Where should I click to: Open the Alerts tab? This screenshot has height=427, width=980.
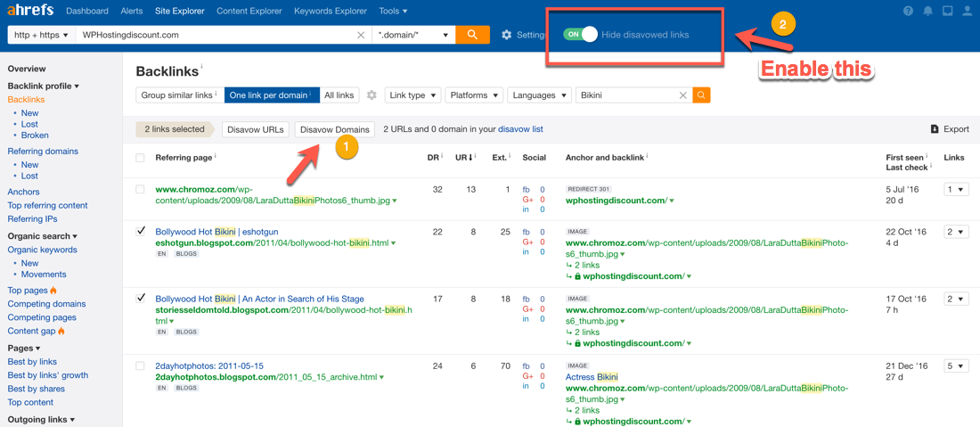tap(131, 12)
